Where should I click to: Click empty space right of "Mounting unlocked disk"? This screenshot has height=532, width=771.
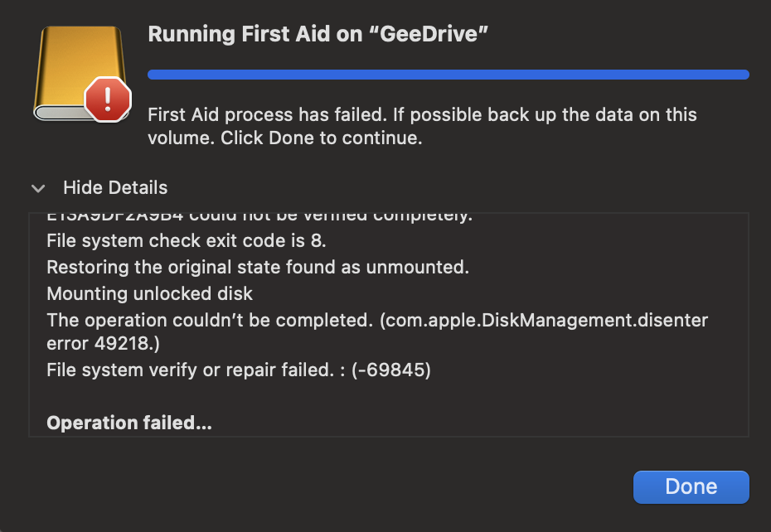tap(497, 294)
